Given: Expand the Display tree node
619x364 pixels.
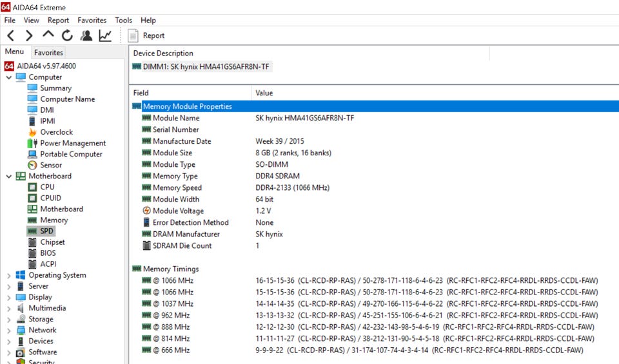Looking at the screenshot, I should click(x=8, y=298).
